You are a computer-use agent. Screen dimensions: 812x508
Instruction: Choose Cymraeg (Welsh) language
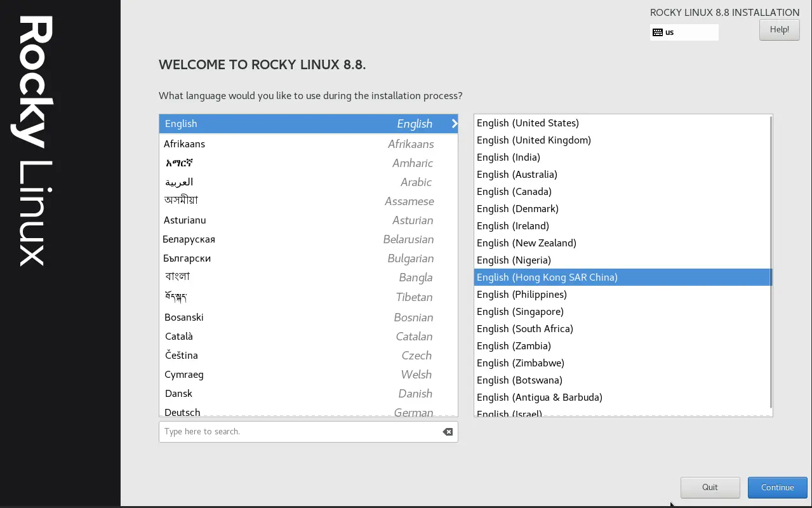tap(309, 375)
